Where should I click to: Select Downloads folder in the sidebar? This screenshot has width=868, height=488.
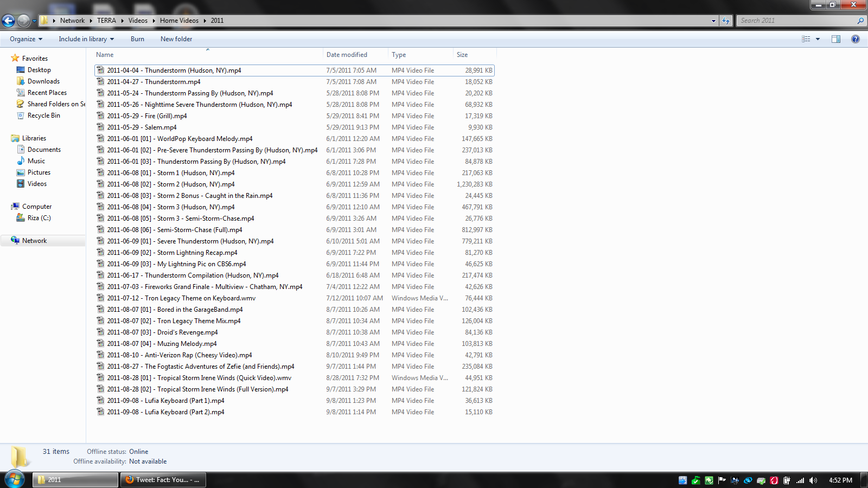tap(43, 81)
